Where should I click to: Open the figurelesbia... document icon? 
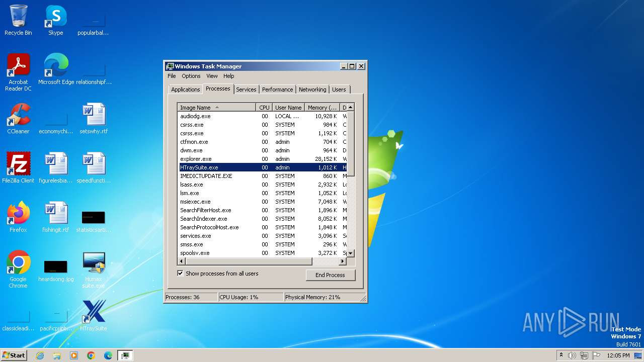point(56,167)
